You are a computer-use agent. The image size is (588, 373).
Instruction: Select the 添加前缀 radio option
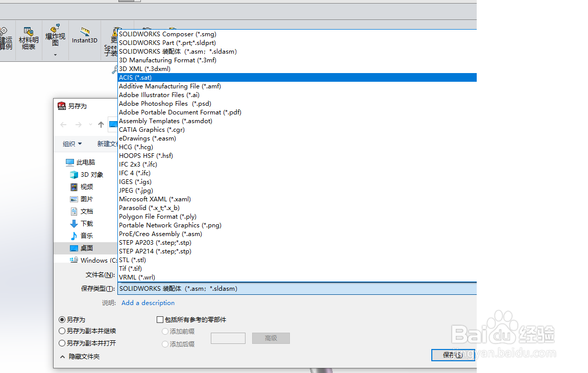coord(165,331)
